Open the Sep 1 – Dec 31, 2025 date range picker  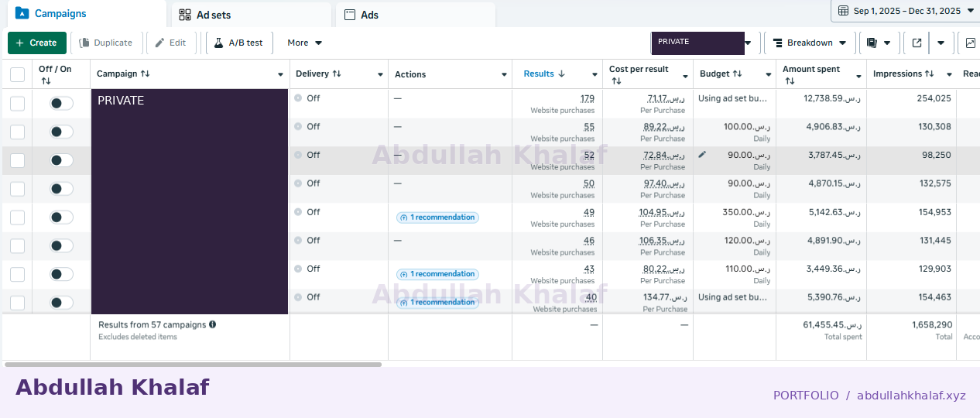point(906,11)
